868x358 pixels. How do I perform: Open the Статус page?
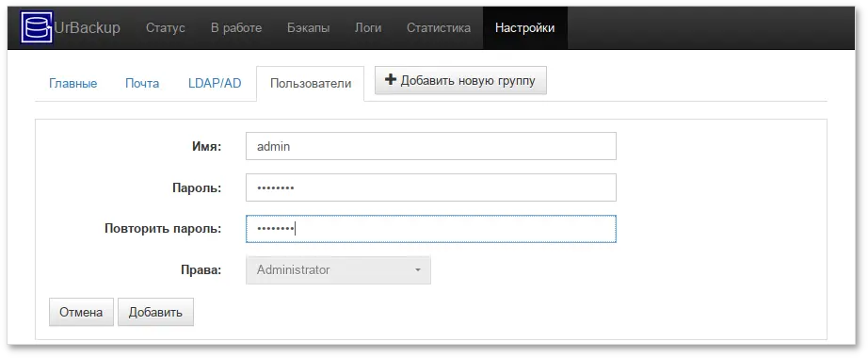coord(166,27)
